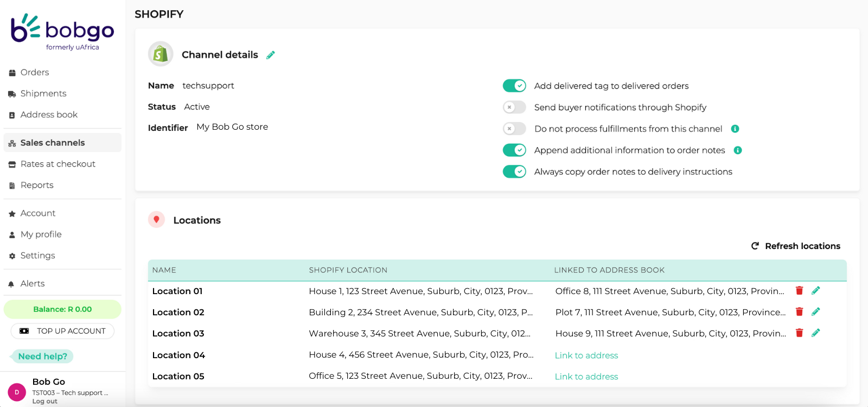Edit Location 01 linked address
868x407 pixels.
[x=815, y=290]
